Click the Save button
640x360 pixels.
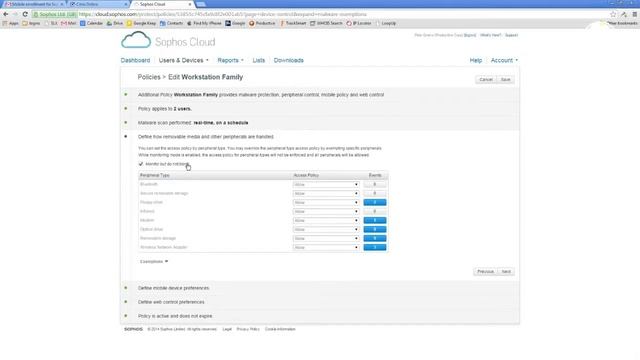(505, 80)
